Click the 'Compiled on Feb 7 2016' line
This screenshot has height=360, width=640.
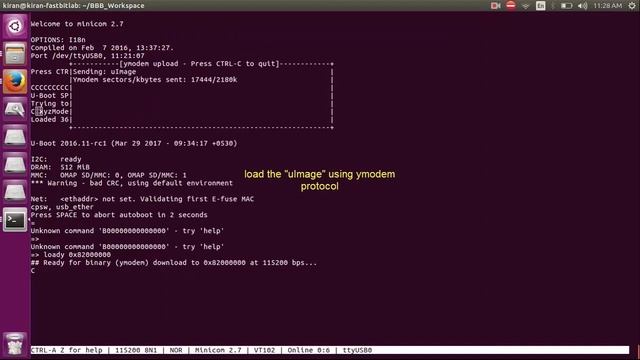102,48
